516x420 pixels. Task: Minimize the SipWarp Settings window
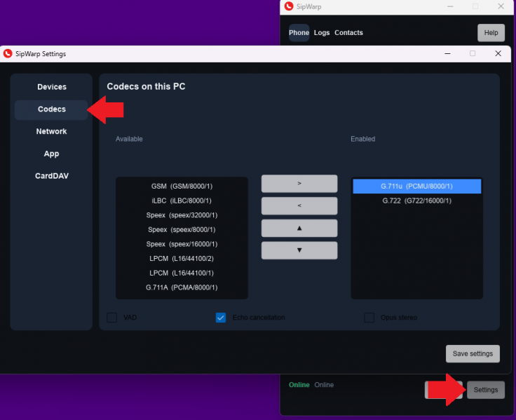point(447,53)
